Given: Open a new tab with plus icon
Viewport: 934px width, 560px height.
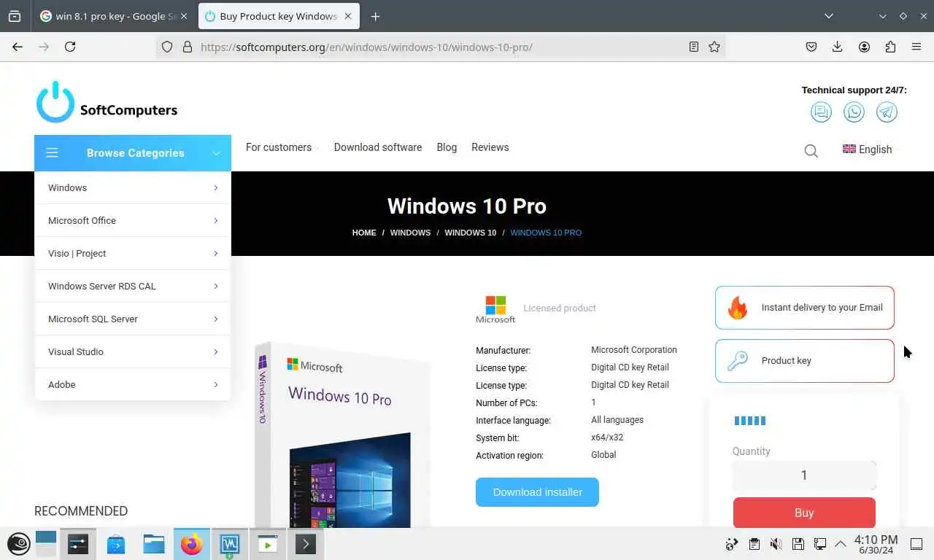Looking at the screenshot, I should (375, 16).
